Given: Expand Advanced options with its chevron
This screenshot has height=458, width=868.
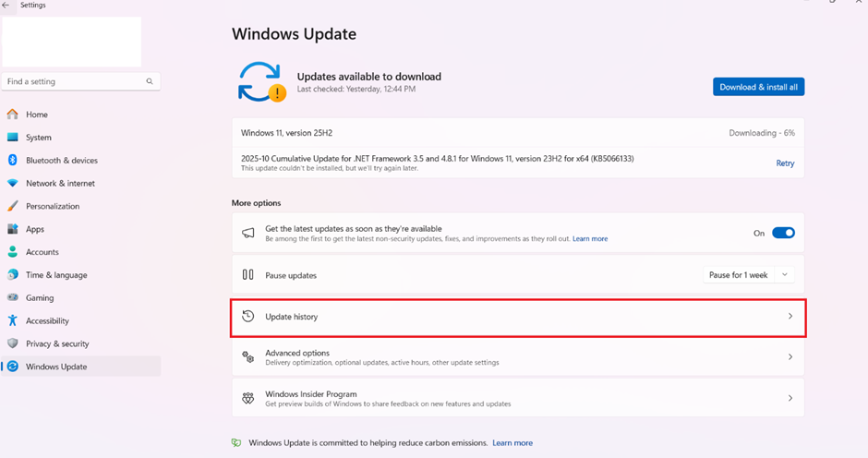Looking at the screenshot, I should pos(790,357).
